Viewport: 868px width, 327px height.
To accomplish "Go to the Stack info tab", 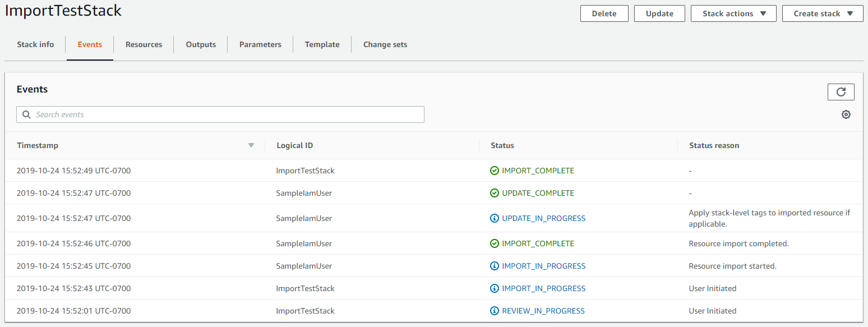I will point(35,44).
